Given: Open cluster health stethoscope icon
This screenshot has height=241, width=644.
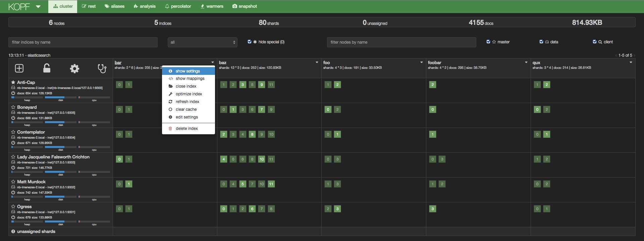Looking at the screenshot, I should (102, 68).
